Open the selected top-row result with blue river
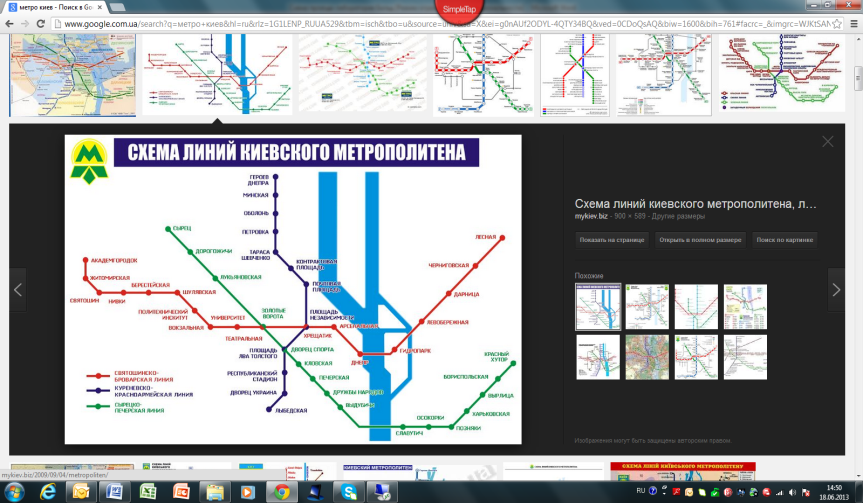Image resolution: width=863 pixels, height=503 pixels. click(217, 75)
